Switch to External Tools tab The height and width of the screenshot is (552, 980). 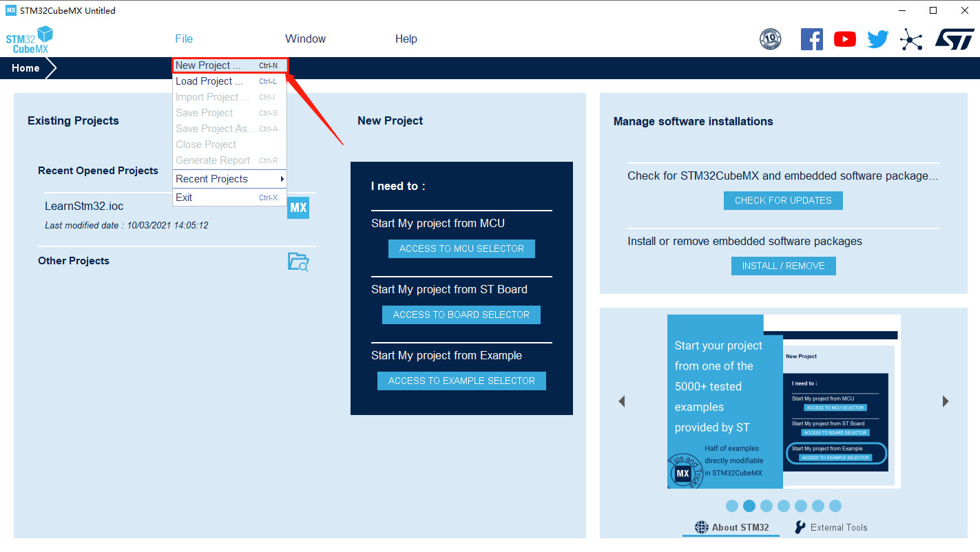(831, 527)
